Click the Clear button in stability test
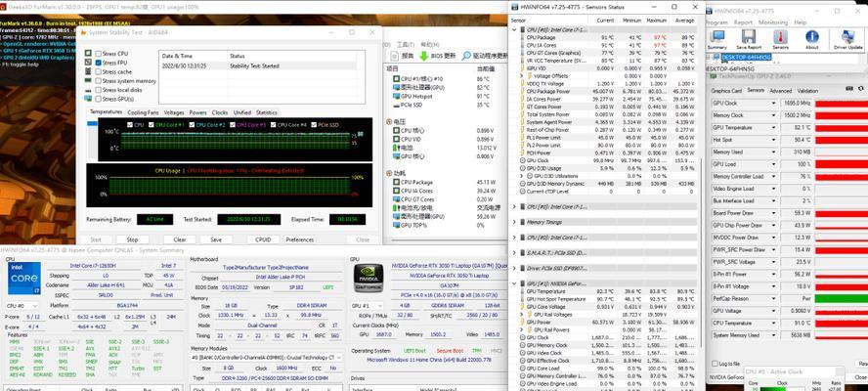The width and height of the screenshot is (868, 391). (x=179, y=239)
